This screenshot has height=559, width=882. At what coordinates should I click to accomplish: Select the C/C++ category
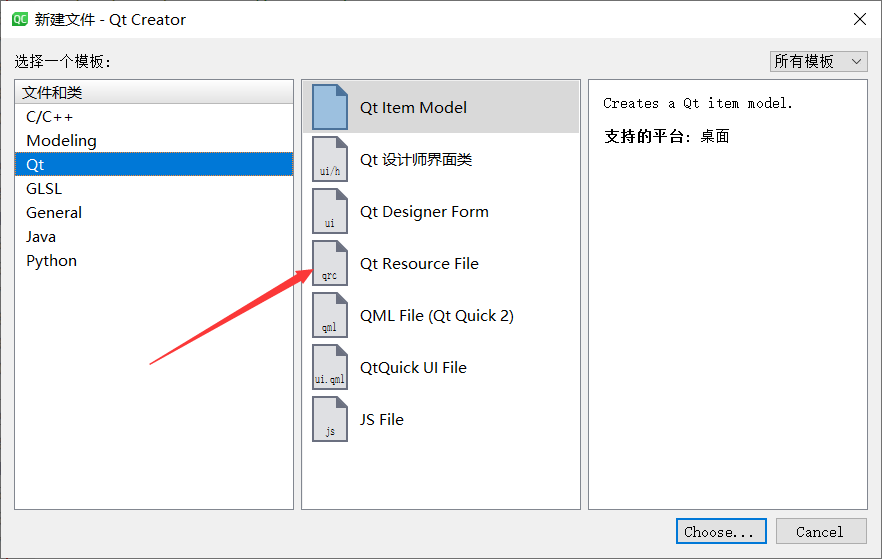click(154, 116)
